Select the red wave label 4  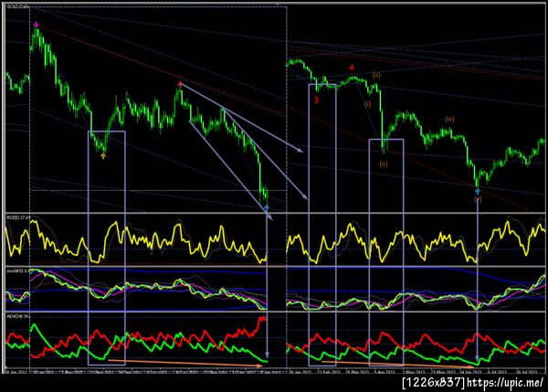pyautogui.click(x=352, y=68)
